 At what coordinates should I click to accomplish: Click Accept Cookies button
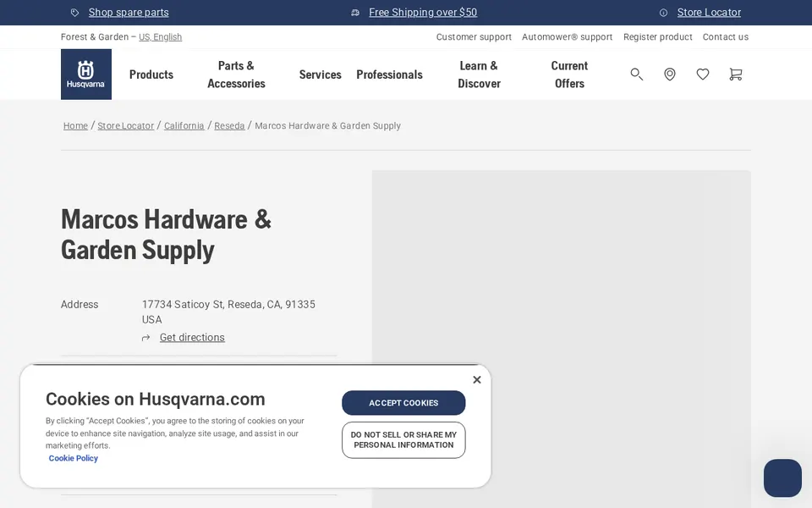(403, 403)
